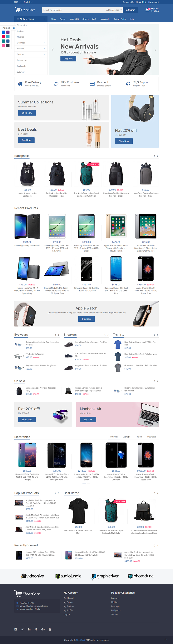Open the shopping cart icon
This screenshot has width=173, height=644.
point(147,10)
